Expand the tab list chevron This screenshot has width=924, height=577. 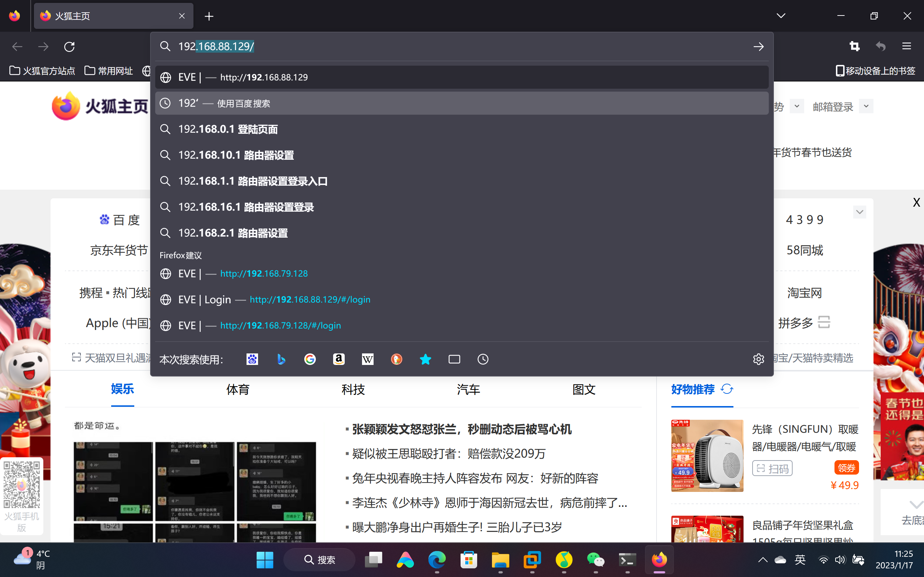(x=781, y=16)
